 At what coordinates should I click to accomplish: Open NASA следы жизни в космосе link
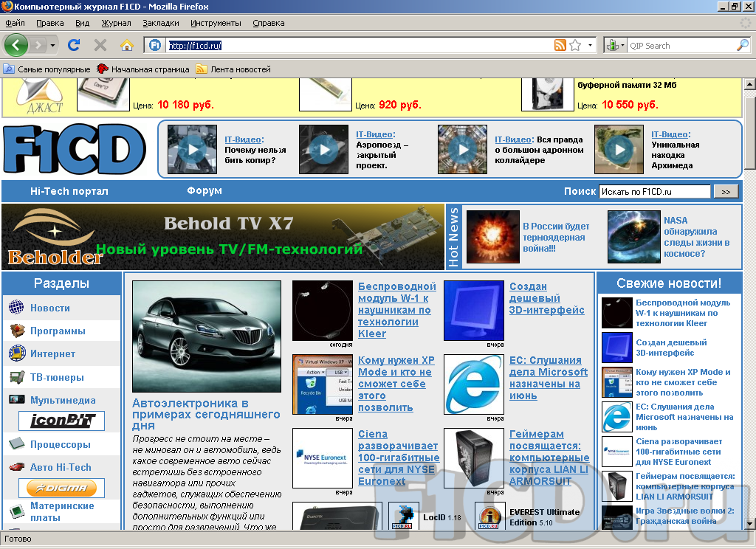(x=696, y=237)
